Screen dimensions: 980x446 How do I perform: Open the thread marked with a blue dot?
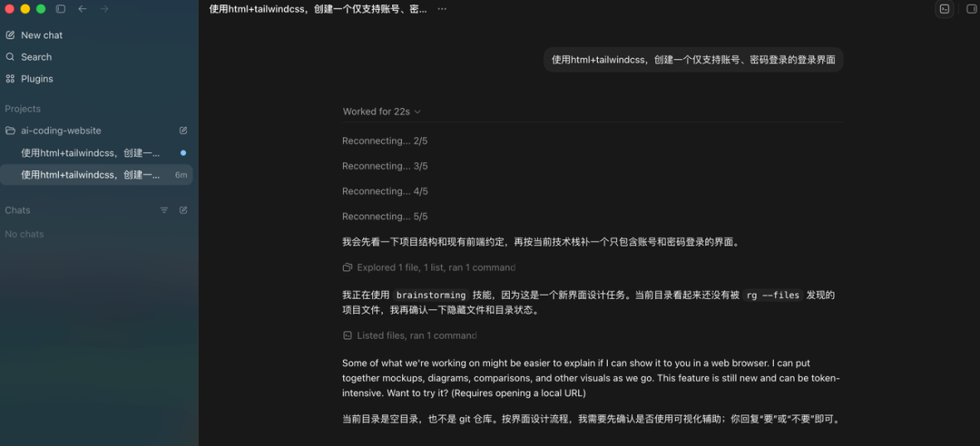tap(96, 152)
